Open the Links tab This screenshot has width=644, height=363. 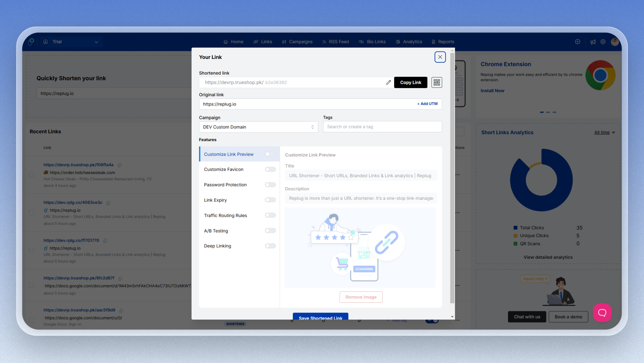point(262,42)
